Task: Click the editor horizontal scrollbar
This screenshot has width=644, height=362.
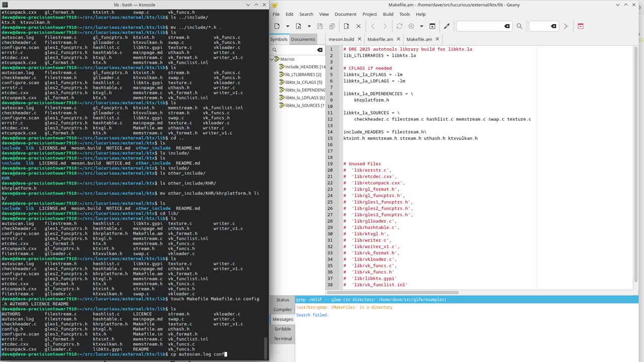Action: point(392,293)
